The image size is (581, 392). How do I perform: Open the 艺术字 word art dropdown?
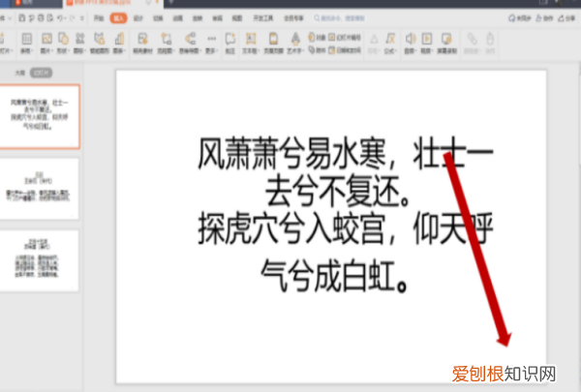click(x=295, y=44)
